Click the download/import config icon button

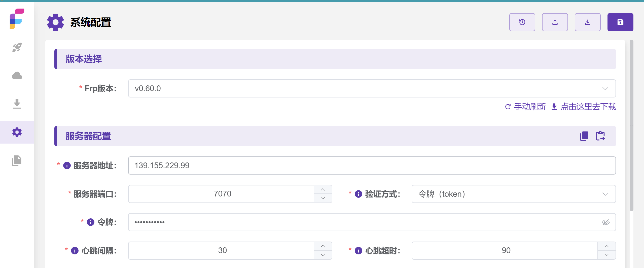click(x=587, y=22)
